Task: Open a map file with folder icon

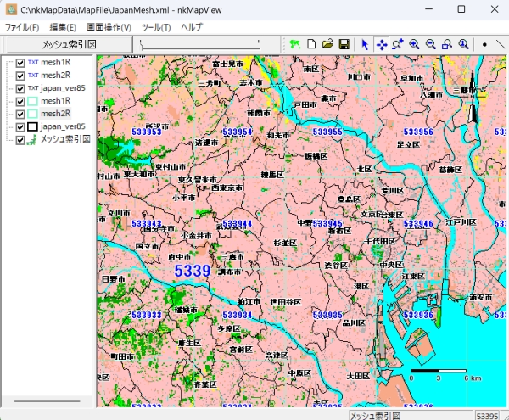Action: (327, 44)
